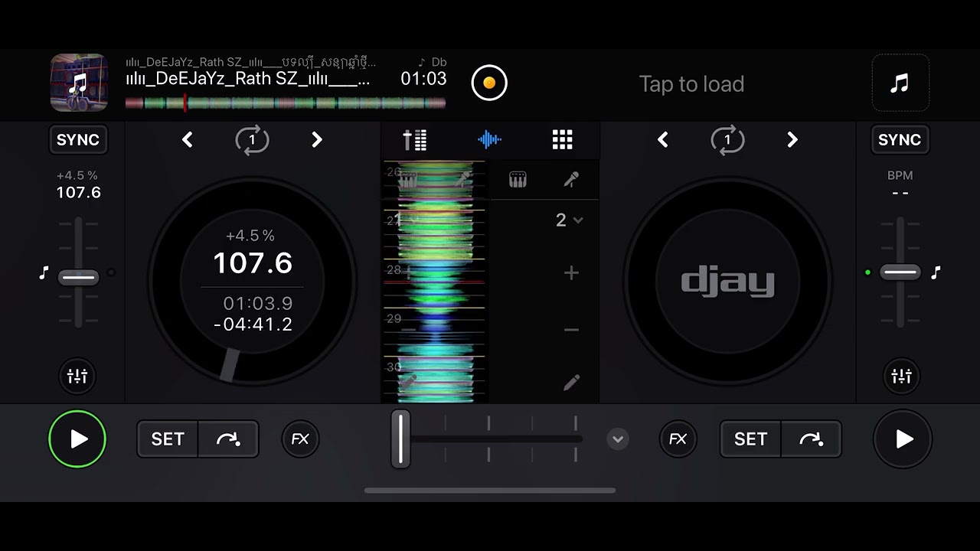980x551 pixels.
Task: Set a cue point on left deck
Action: 168,439
